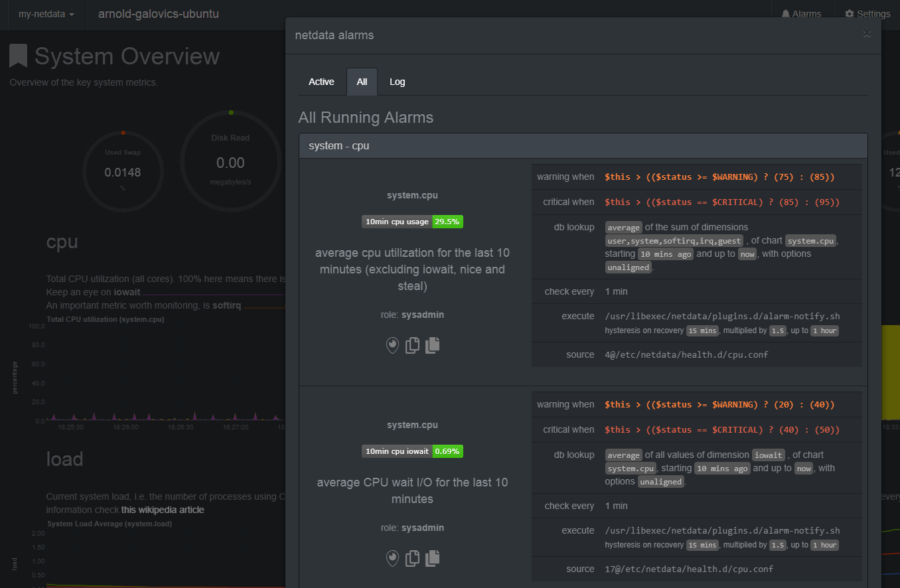Click the Total CPU utilization chart area
The height and width of the screenshot is (588, 900).
pos(166,373)
